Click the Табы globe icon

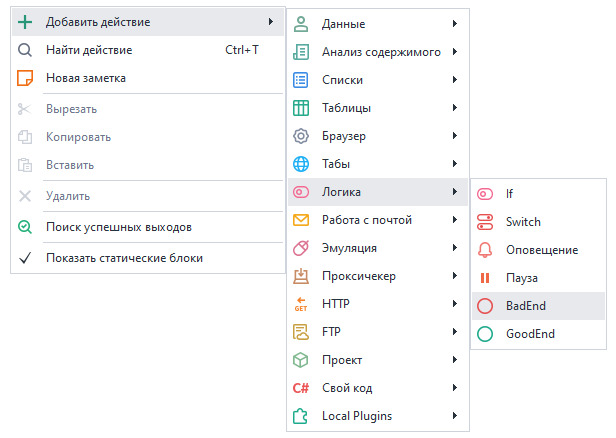(x=301, y=163)
